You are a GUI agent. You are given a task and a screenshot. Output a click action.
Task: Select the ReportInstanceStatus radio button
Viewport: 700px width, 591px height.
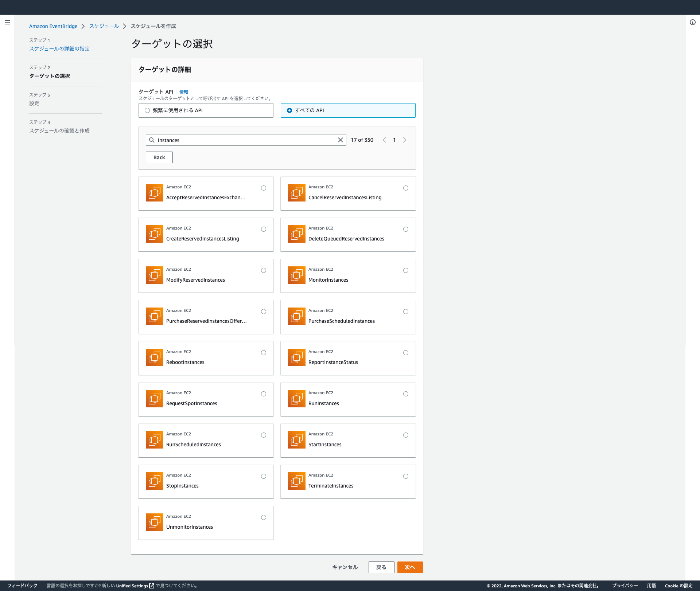(x=406, y=353)
